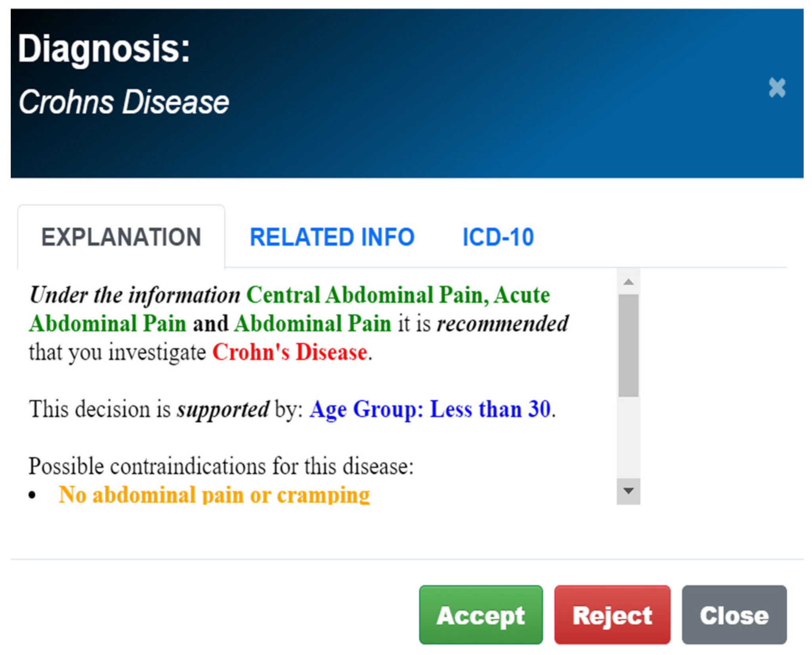This screenshot has height=655, width=812.
Task: Click the explanation scrollbar thumb
Action: click(x=628, y=345)
